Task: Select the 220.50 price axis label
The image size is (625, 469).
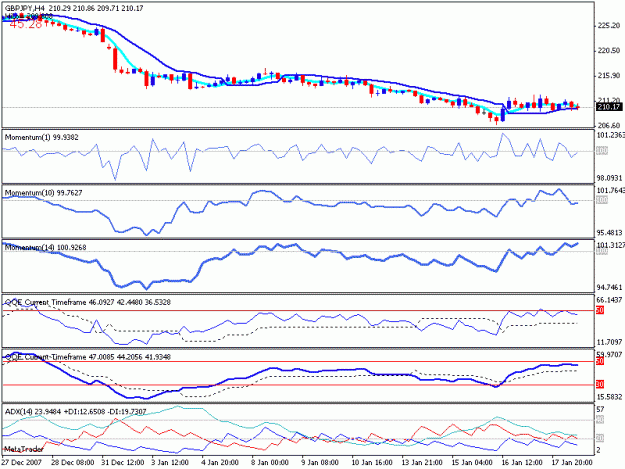Action: [609, 51]
